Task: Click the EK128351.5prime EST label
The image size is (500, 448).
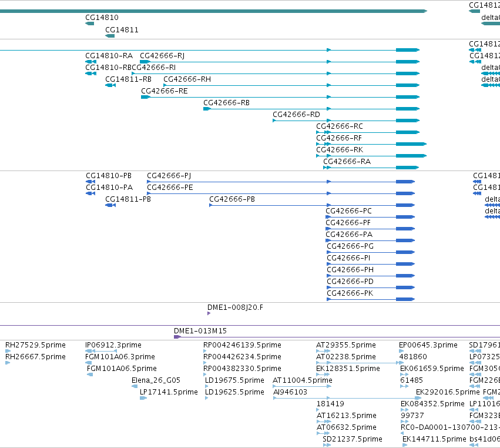Action: pos(348,369)
